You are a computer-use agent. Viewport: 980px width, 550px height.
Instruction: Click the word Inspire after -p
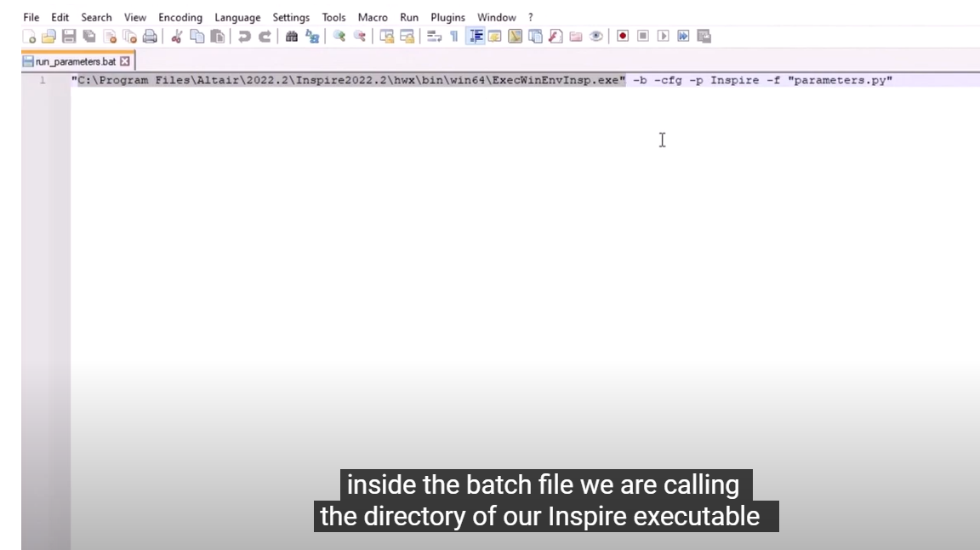click(734, 80)
